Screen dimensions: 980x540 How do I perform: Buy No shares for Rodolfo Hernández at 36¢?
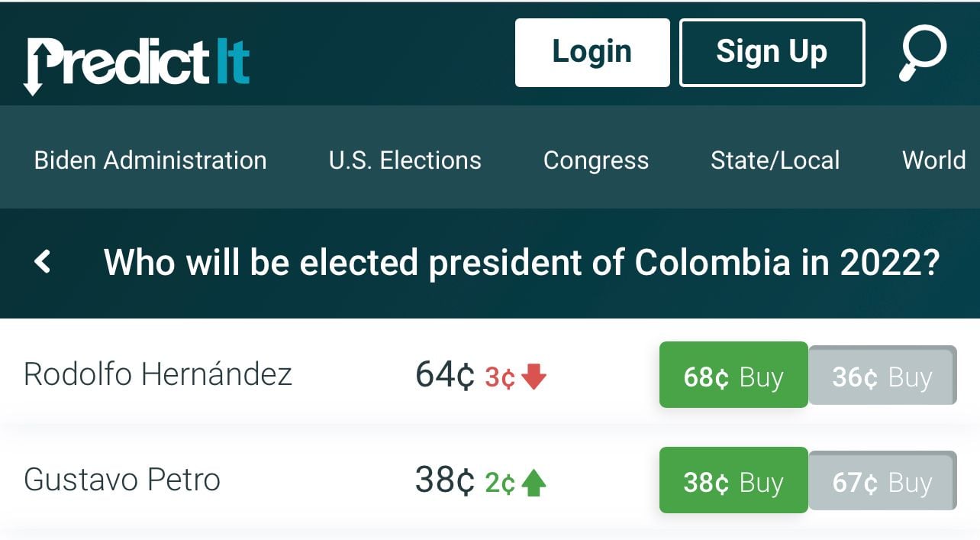(x=882, y=375)
